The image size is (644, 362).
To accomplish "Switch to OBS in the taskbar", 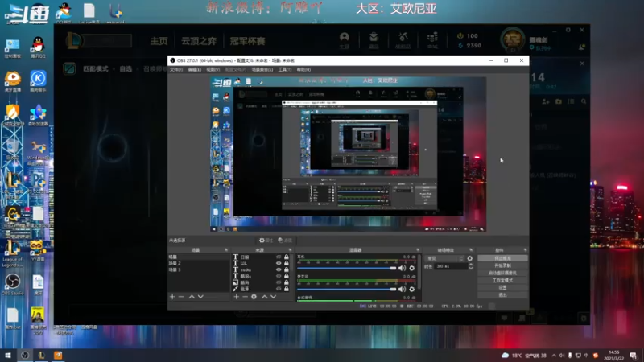I will tap(25, 356).
